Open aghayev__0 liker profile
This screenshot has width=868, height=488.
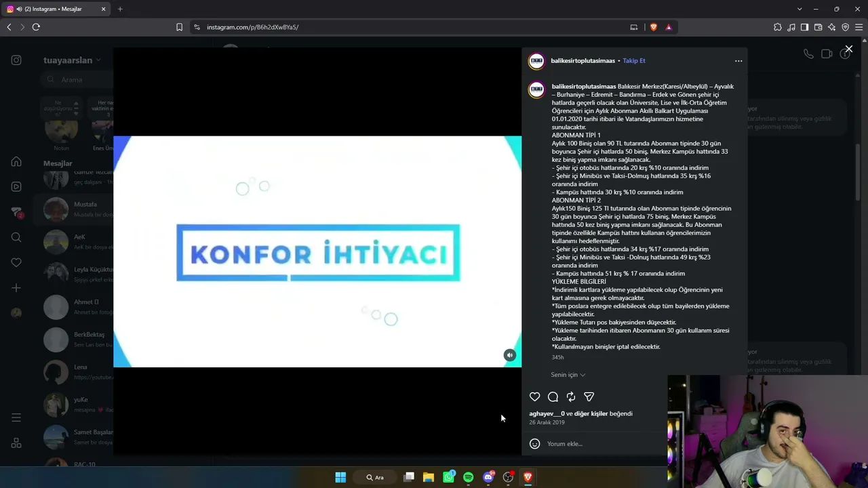(547, 413)
